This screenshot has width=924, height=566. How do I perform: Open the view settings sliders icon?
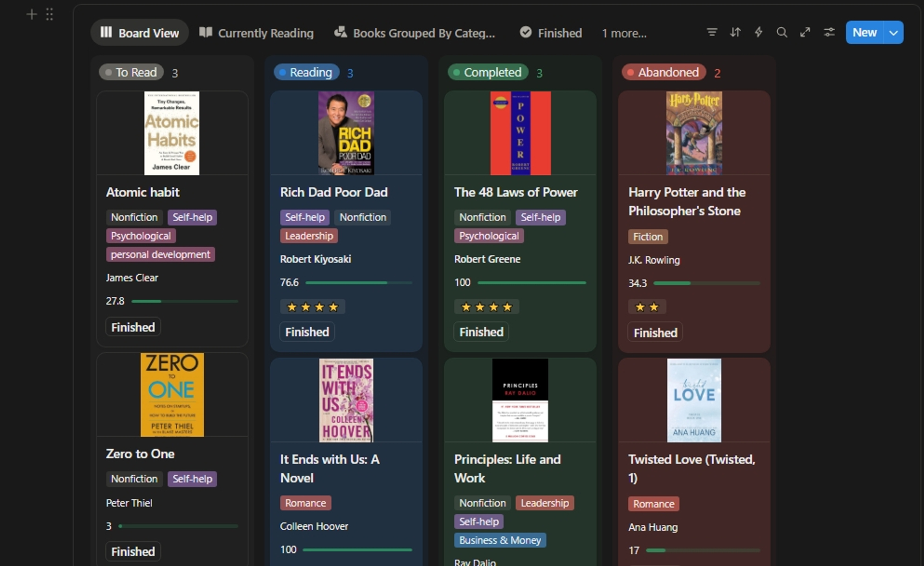(829, 32)
